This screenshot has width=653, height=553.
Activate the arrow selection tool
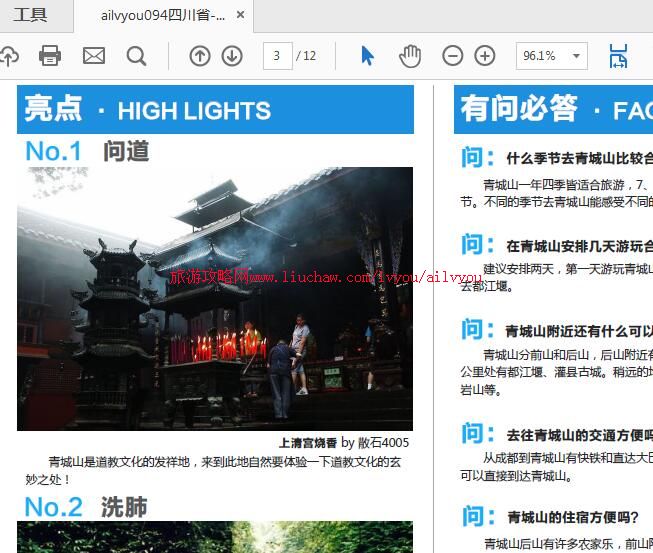tap(367, 56)
